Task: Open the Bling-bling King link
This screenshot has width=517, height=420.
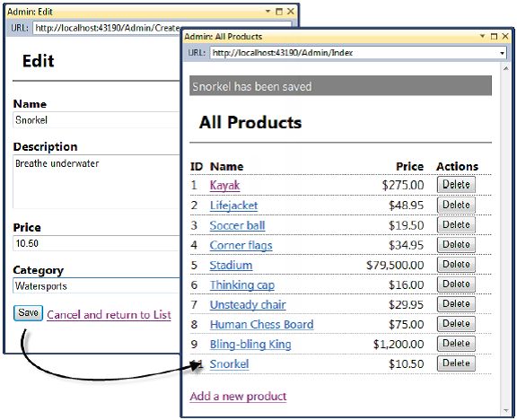Action: tap(250, 345)
